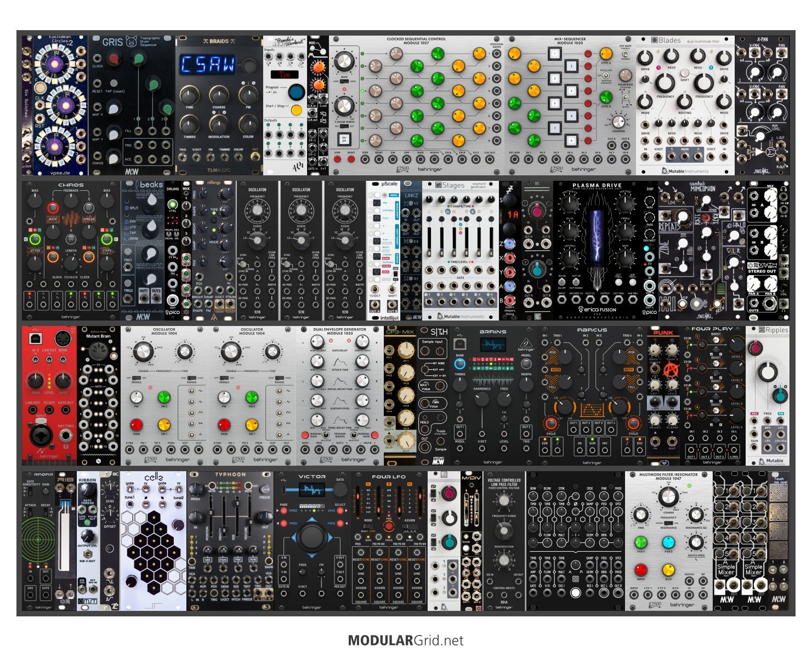Screen dimensions: 812x652
Task: Click the GRIS pig logo icon
Action: pos(131,41)
